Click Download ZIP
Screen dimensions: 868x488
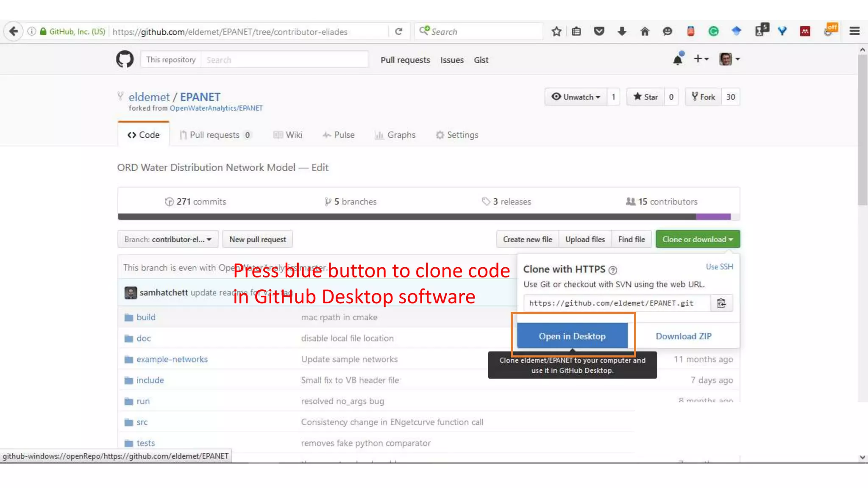(x=684, y=336)
